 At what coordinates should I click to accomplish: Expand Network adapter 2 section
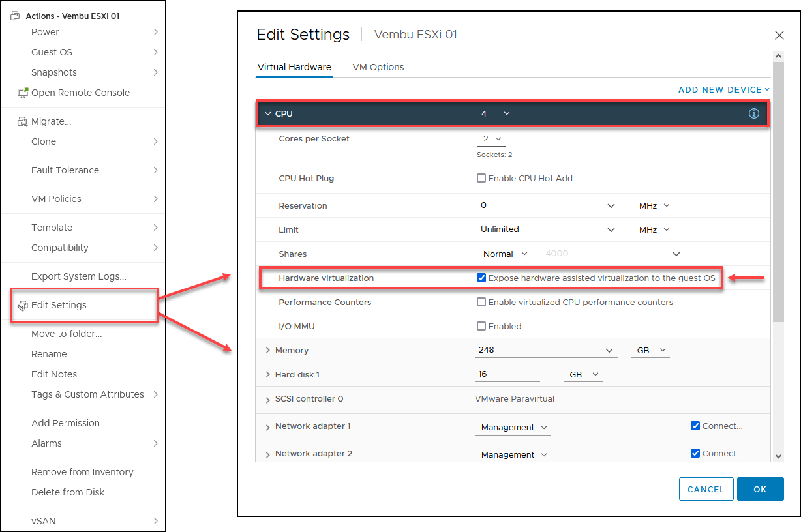[267, 454]
